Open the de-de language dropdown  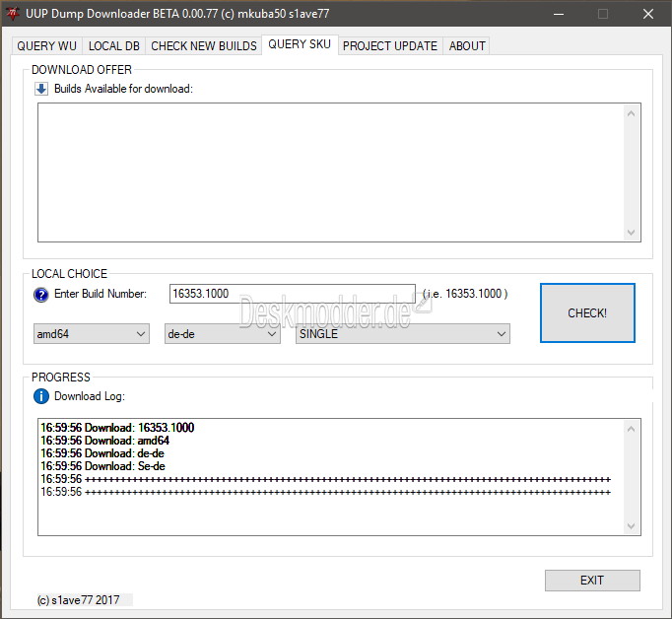coord(223,334)
